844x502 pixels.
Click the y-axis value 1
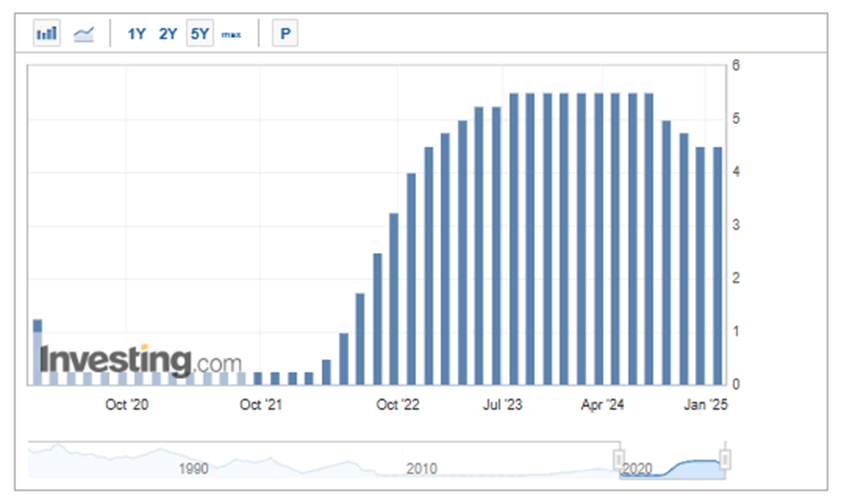(x=736, y=331)
